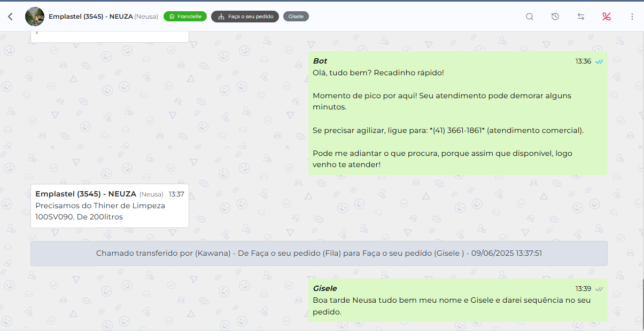Screen dimensions: 644x331
Task: Click the transfer arrows icon
Action: [x=580, y=17]
